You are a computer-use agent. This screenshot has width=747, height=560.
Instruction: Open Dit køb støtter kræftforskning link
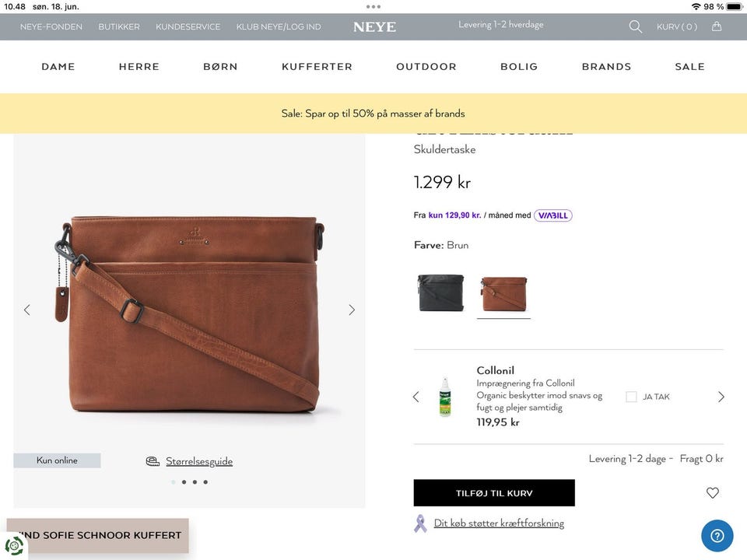[499, 523]
